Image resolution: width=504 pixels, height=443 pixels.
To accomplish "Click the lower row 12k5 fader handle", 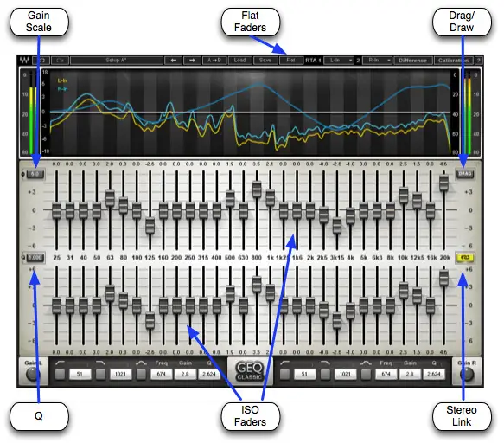I will point(417,296).
